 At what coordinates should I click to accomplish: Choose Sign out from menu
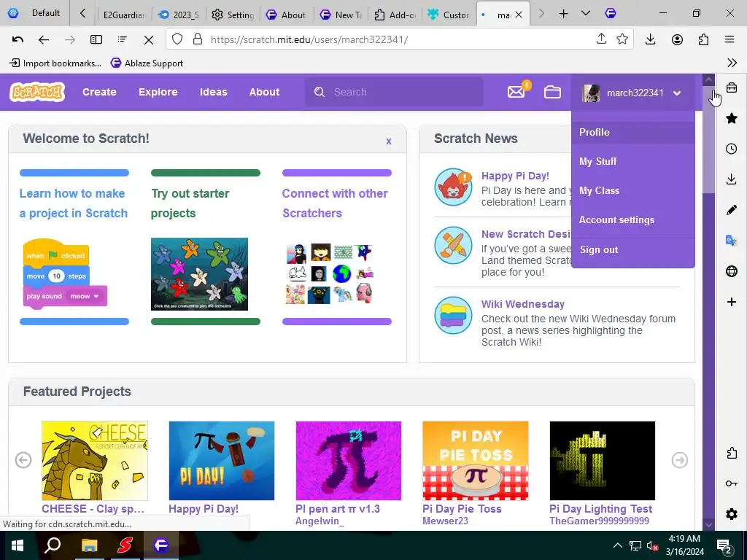(x=599, y=249)
